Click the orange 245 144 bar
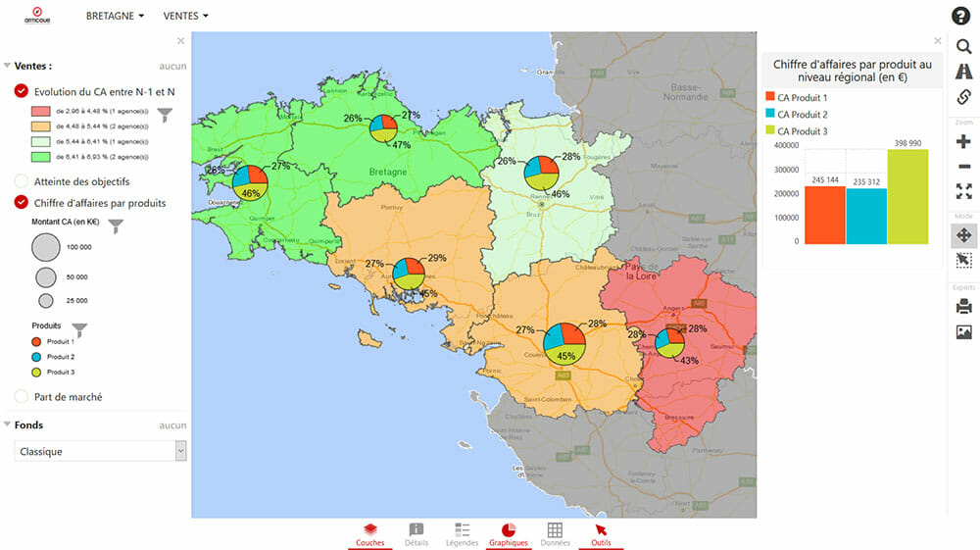The image size is (980, 550). point(825,215)
